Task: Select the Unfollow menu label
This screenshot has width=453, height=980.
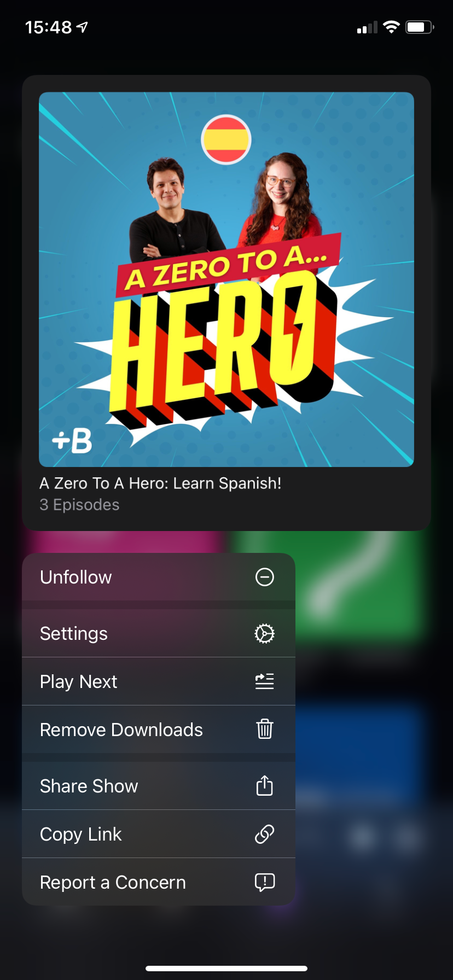Action: [x=76, y=577]
